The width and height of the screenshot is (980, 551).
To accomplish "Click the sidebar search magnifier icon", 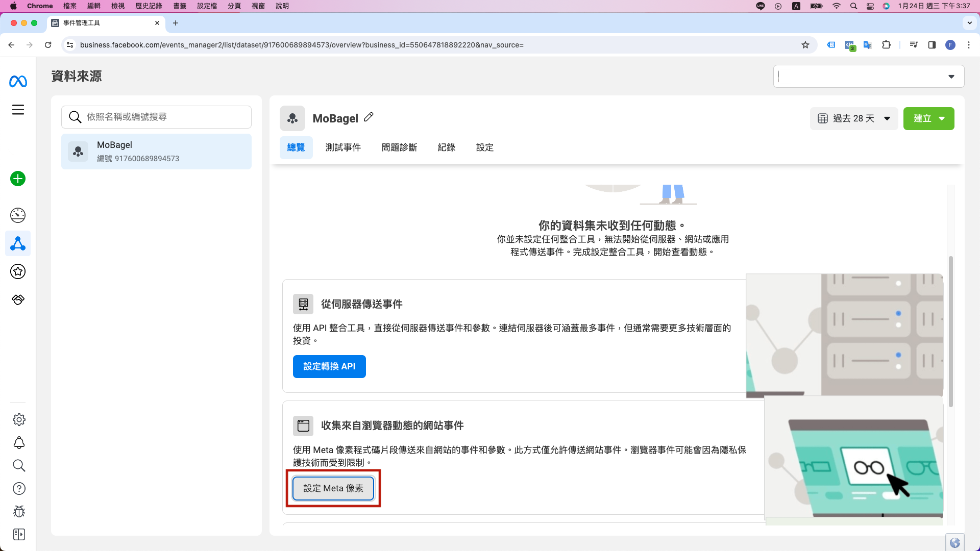I will pos(19,465).
